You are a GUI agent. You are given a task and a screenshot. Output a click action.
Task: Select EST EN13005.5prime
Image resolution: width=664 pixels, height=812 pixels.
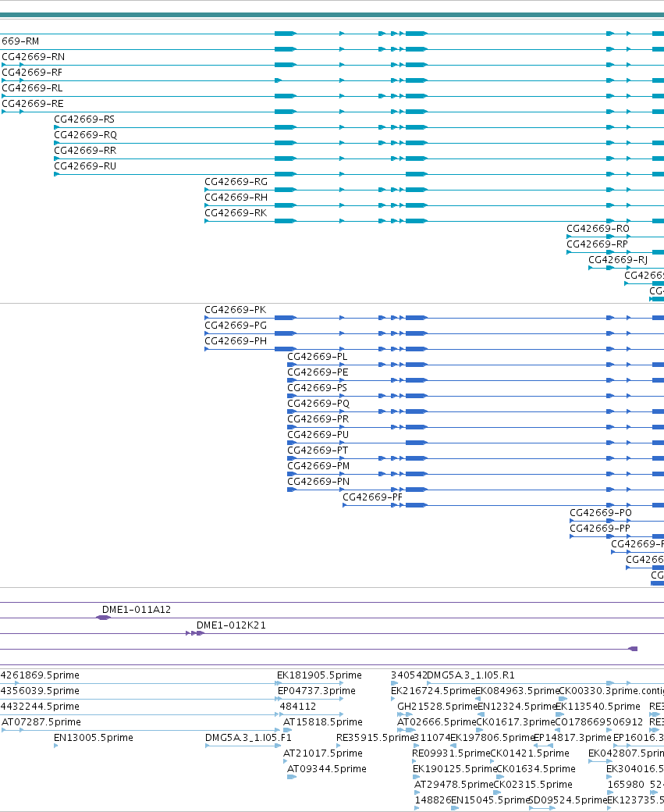94,737
